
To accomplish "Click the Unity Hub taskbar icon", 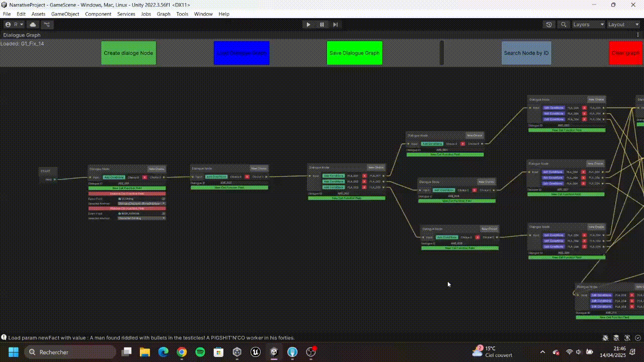I will point(237,352).
